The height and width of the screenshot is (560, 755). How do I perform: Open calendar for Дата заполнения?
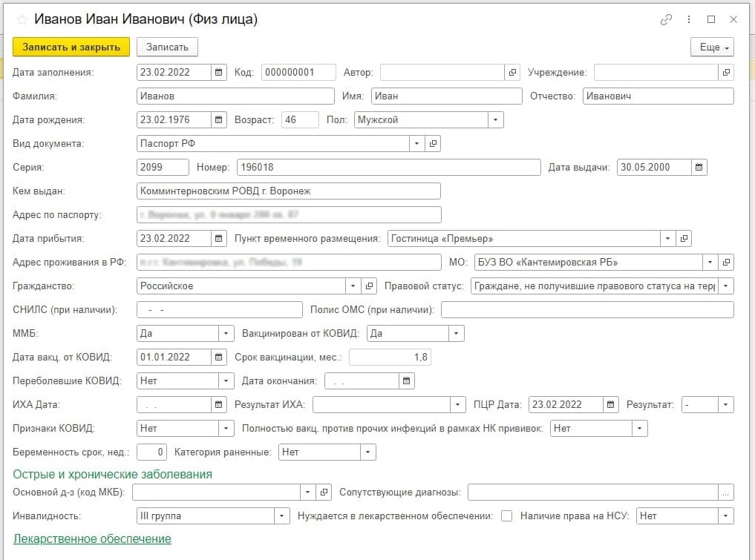click(218, 72)
